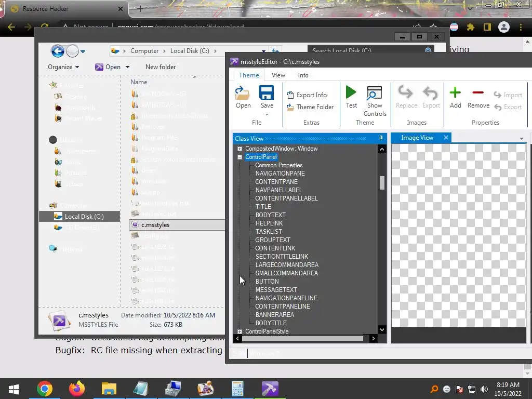Open Theme Folder from the ribbon
The image size is (532, 399).
tap(310, 107)
